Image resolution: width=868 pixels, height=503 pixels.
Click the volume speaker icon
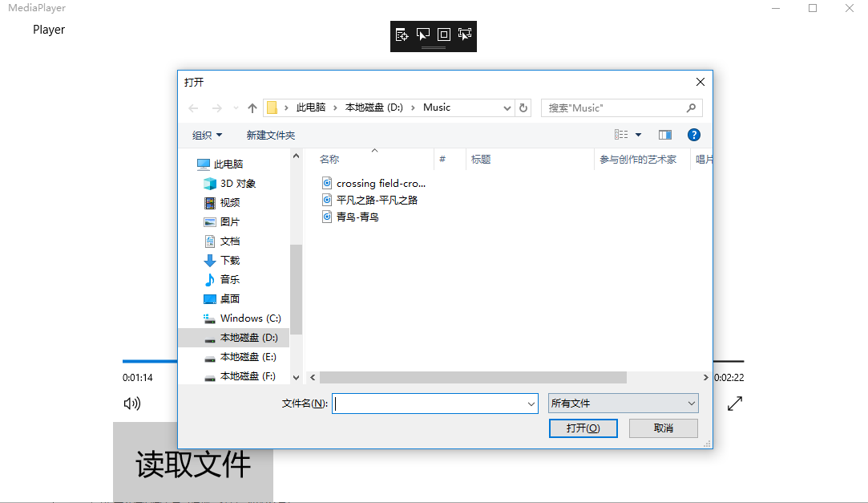pos(132,404)
